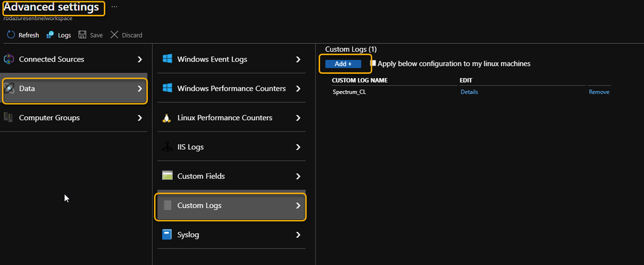Click the Connected Sources icon
The width and height of the screenshot is (644, 265).
click(x=9, y=59)
